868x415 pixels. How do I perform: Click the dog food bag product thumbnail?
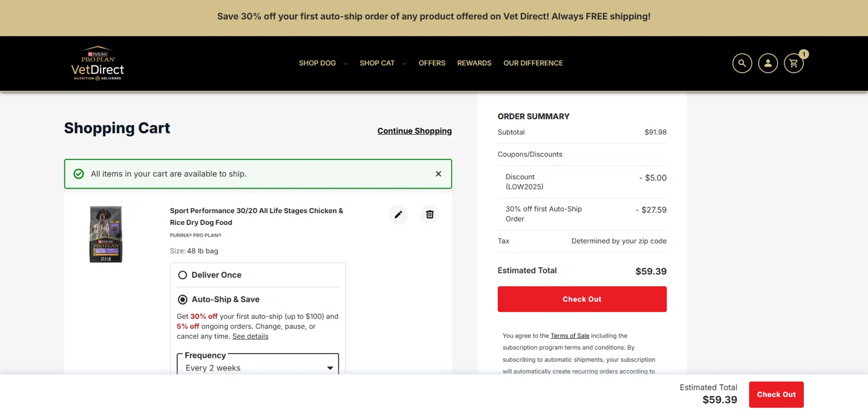pyautogui.click(x=106, y=234)
